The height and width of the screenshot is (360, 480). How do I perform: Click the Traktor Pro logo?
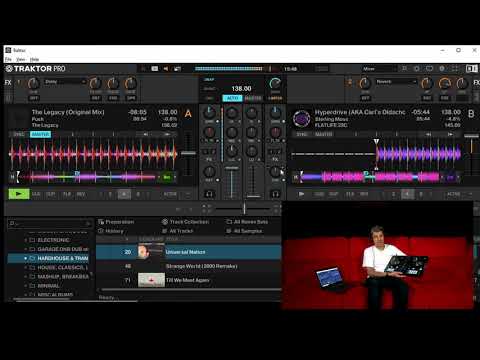35,69
